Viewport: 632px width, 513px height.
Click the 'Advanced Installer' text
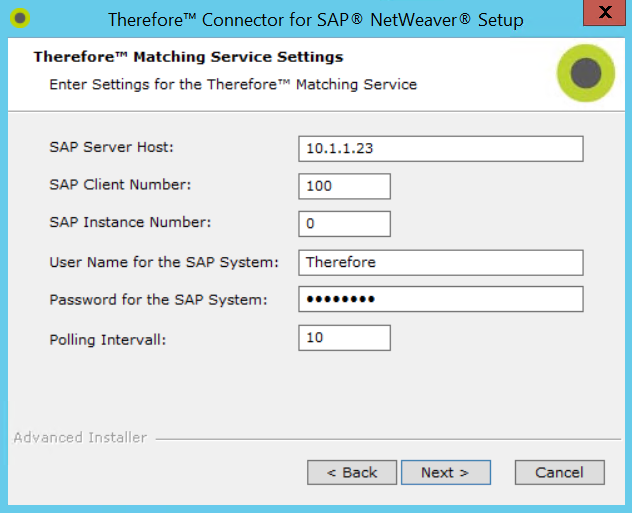click(80, 437)
